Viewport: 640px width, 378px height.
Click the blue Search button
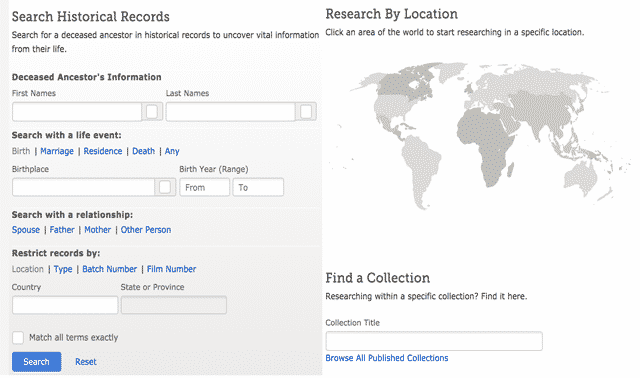37,362
